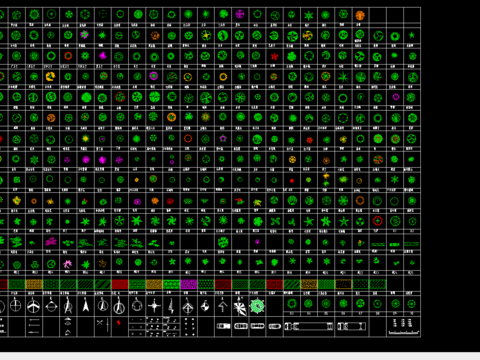Select the magenta shrub cluster symbol
480x360 pixels.
(51, 241)
